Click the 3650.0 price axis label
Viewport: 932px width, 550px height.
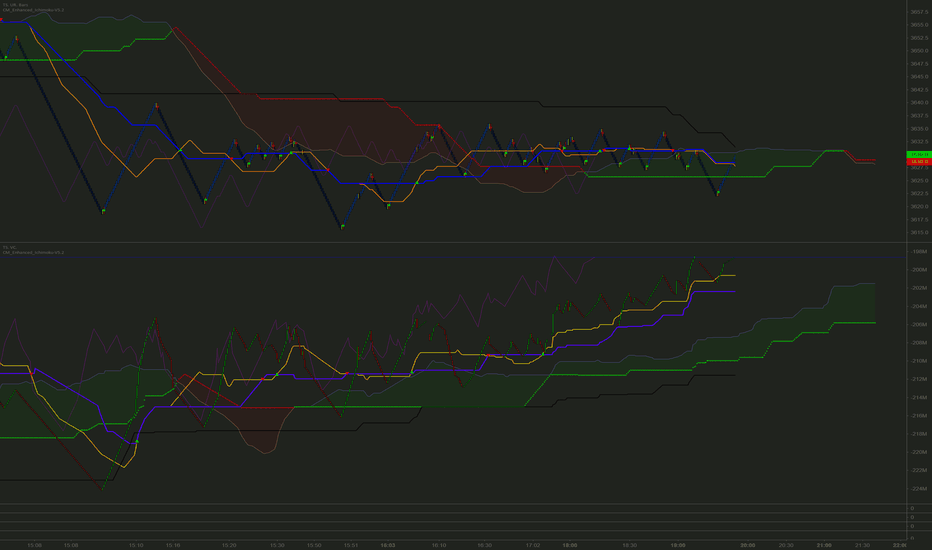[x=919, y=51]
